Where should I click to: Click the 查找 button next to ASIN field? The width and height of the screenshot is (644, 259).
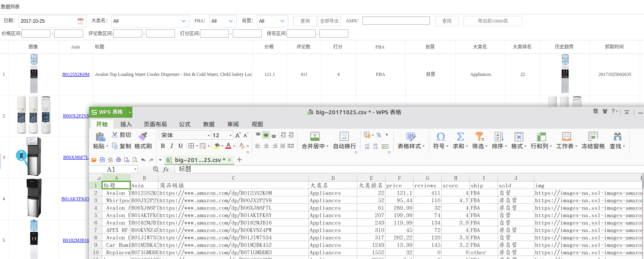[447, 21]
